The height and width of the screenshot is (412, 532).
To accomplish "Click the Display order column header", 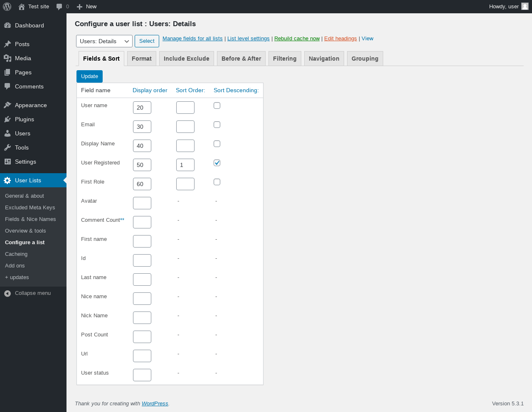I will coord(150,91).
